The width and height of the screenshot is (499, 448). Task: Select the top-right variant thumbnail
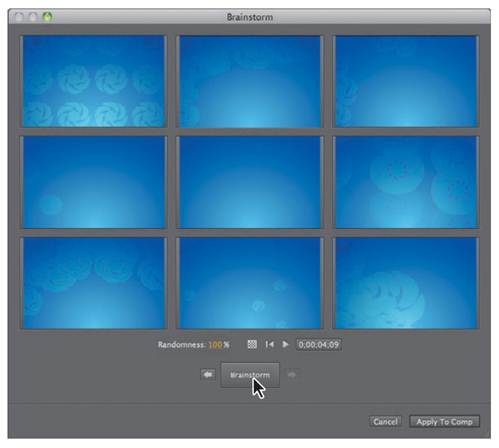[406, 81]
